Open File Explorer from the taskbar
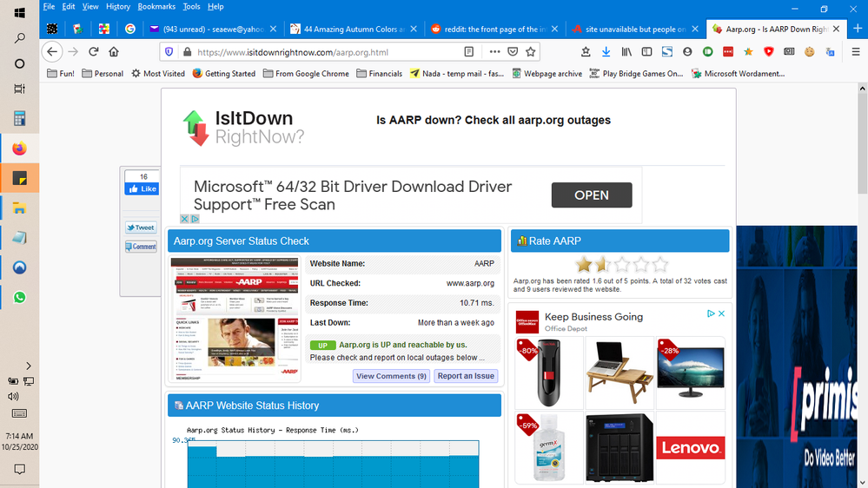868x488 pixels. point(19,208)
